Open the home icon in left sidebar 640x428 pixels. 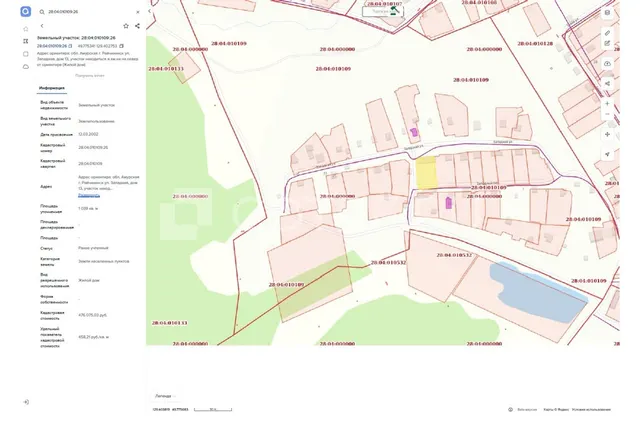point(26,29)
